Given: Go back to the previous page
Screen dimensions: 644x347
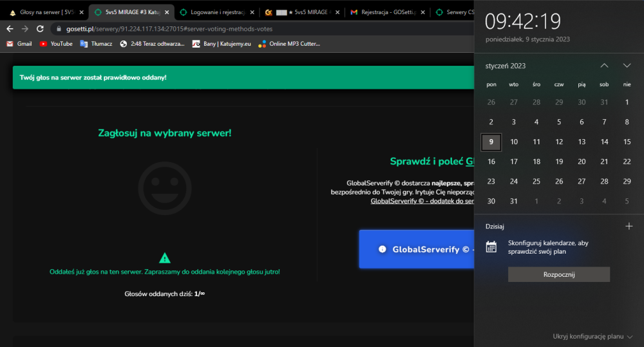Looking at the screenshot, I should [10, 29].
